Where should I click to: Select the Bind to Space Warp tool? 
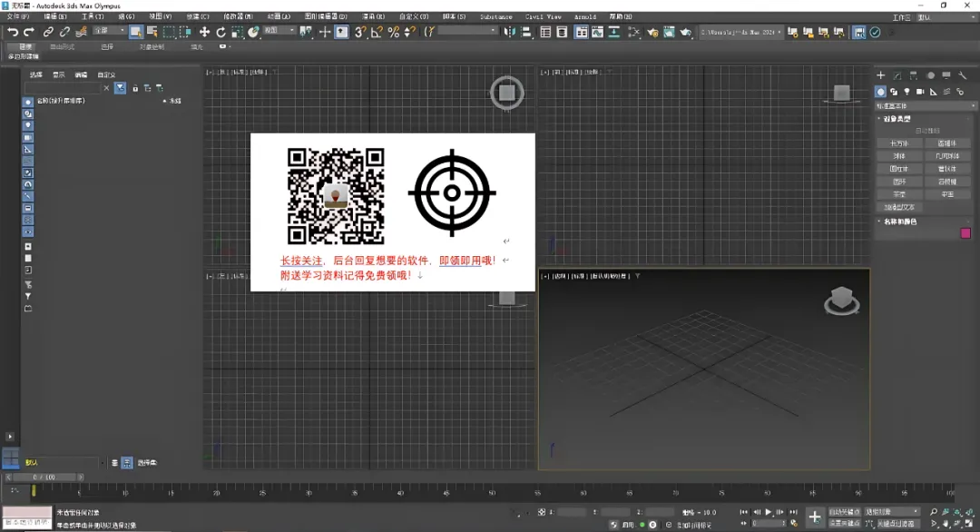(81, 32)
